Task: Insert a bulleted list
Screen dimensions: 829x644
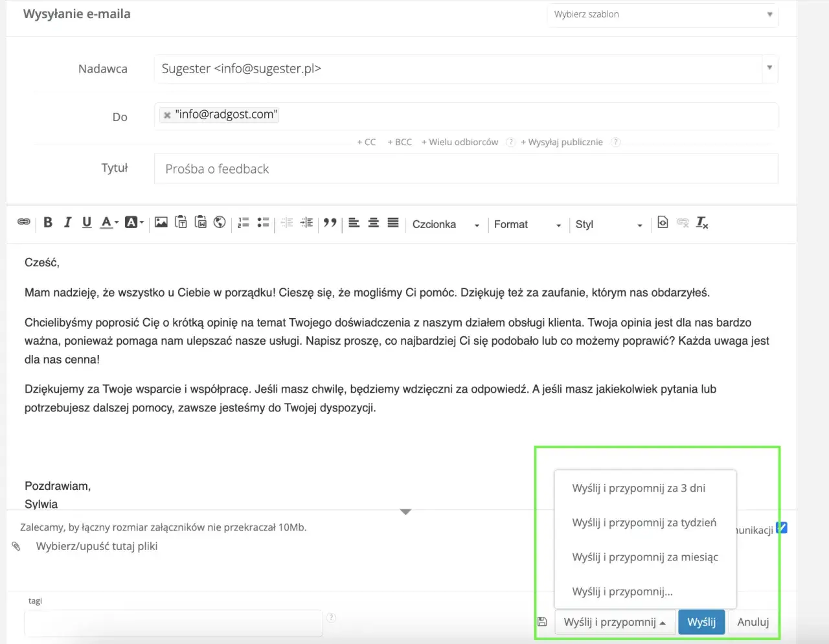Action: click(263, 223)
